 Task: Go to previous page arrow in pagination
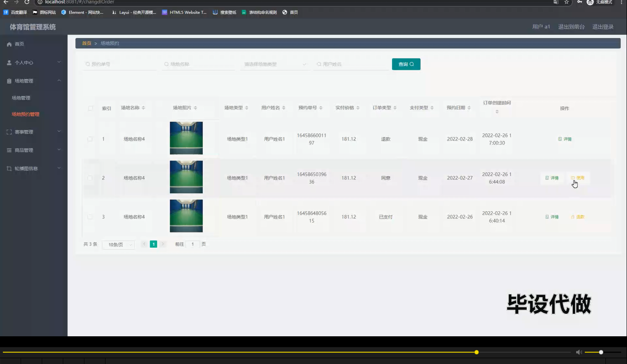click(x=144, y=244)
